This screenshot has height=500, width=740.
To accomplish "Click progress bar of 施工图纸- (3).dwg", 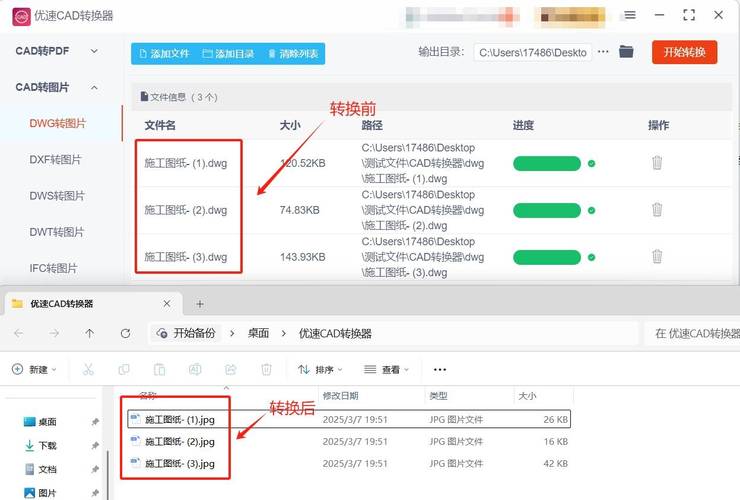I will [x=547, y=257].
